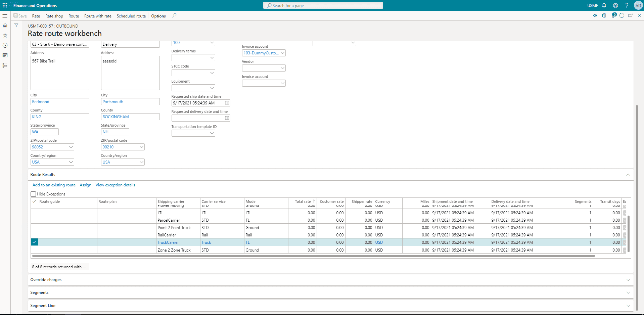This screenshot has height=315, width=644.
Task: Open the Equipment dropdown
Action: [212, 88]
